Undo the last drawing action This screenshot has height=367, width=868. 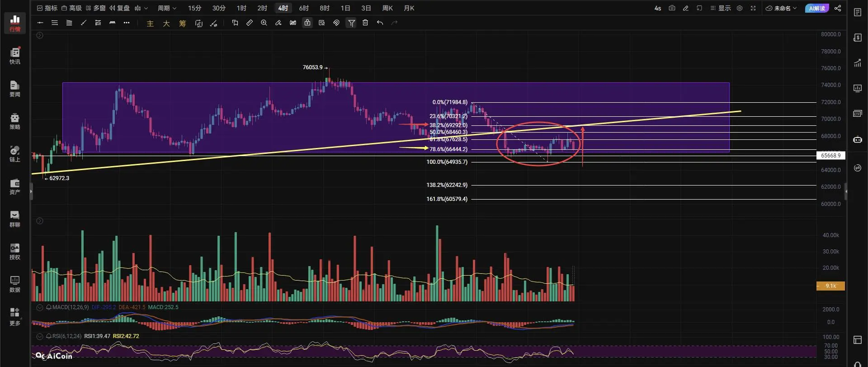(x=380, y=23)
